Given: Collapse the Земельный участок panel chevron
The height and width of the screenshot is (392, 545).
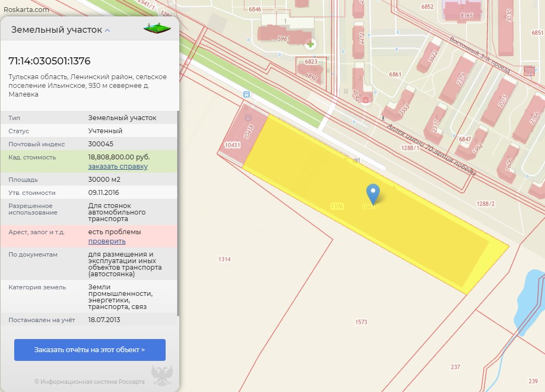Looking at the screenshot, I should point(108,31).
